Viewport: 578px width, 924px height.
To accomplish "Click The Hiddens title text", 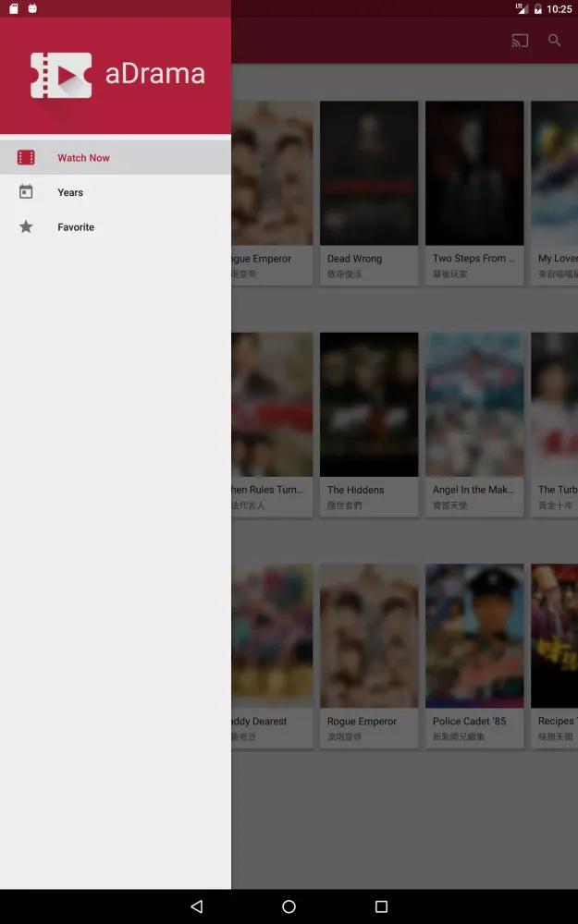I will coord(356,490).
